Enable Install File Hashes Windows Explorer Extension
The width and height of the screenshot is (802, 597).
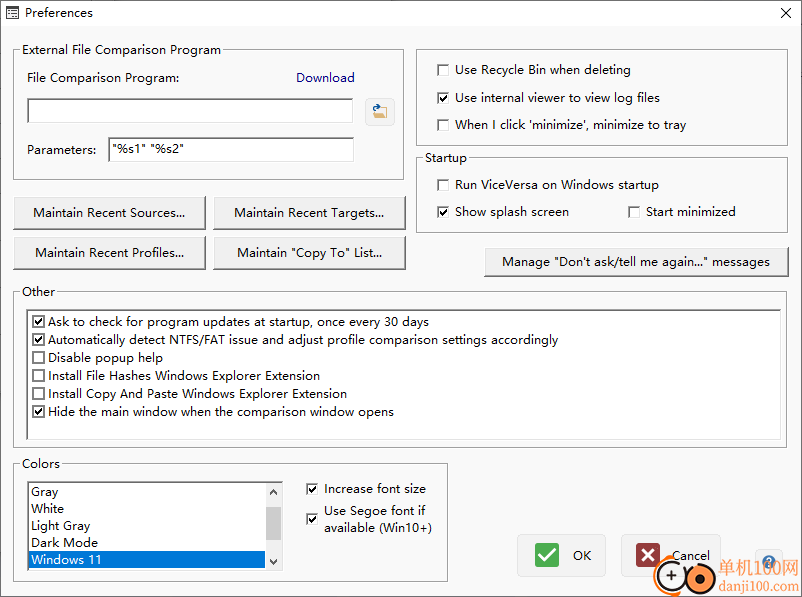click(38, 376)
